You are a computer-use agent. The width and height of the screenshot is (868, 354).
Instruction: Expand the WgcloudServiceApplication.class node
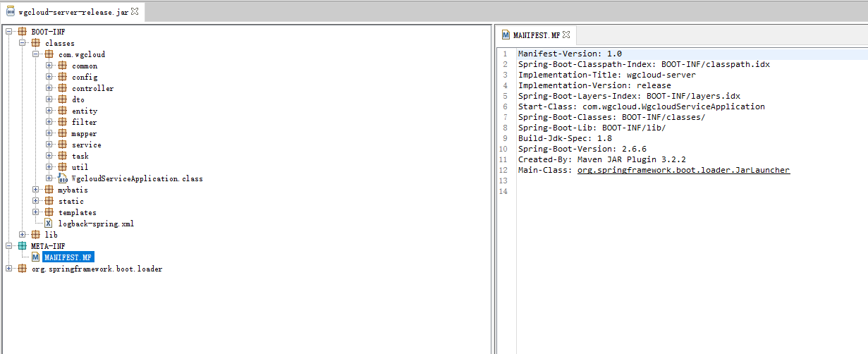point(49,178)
